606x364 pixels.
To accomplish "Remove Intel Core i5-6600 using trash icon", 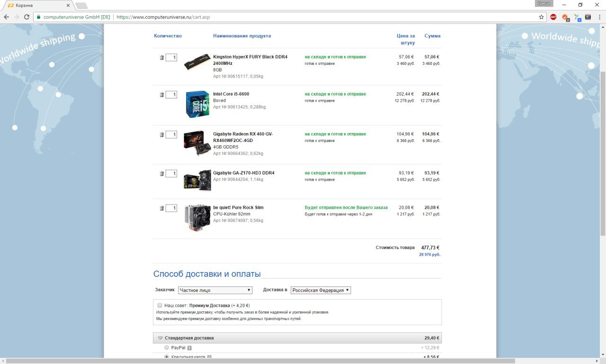I will click(x=161, y=95).
